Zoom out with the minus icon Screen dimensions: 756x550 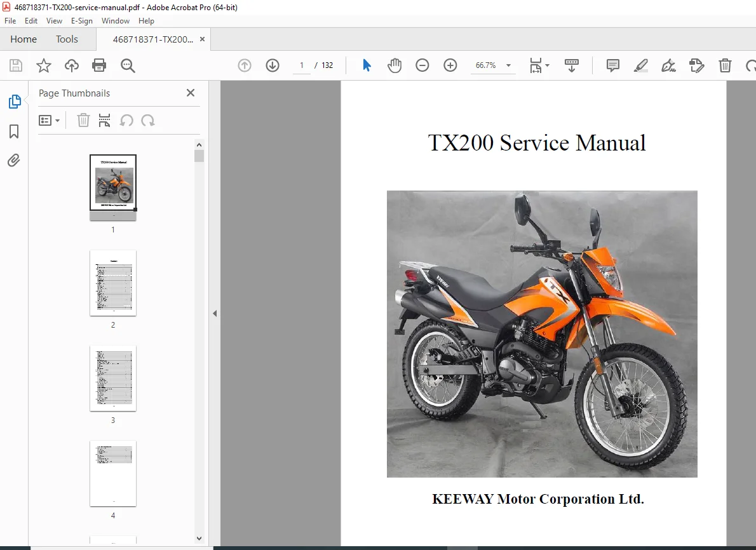click(422, 65)
